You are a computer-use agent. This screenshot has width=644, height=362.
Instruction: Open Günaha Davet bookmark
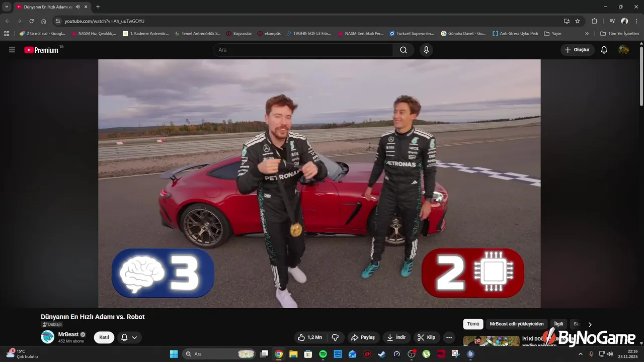click(463, 33)
